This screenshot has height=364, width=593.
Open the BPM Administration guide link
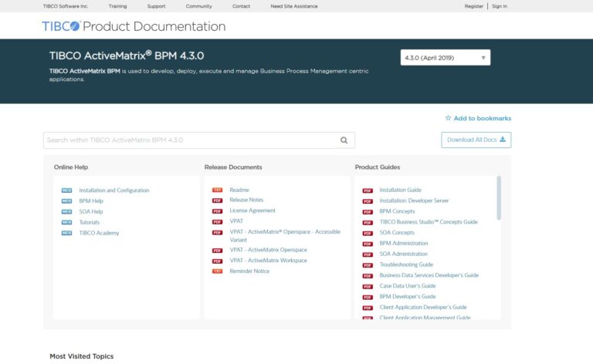point(404,243)
